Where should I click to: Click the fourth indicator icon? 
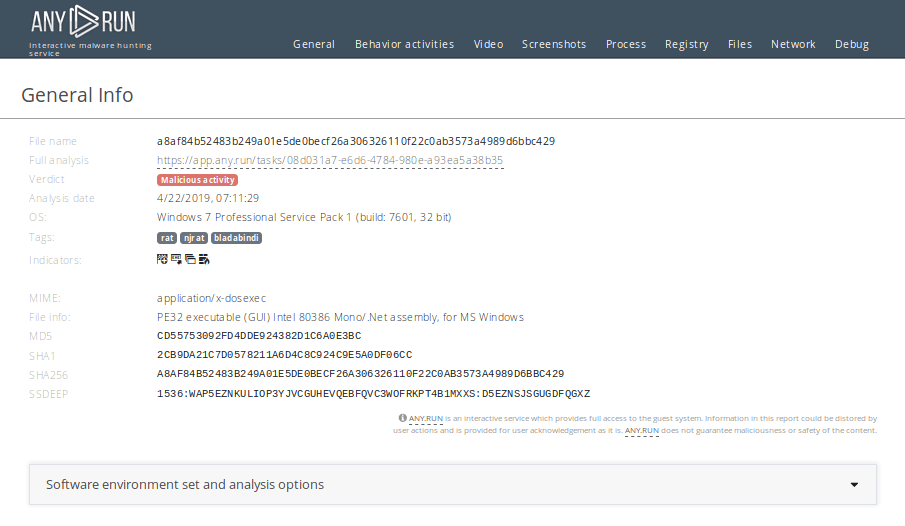204,259
